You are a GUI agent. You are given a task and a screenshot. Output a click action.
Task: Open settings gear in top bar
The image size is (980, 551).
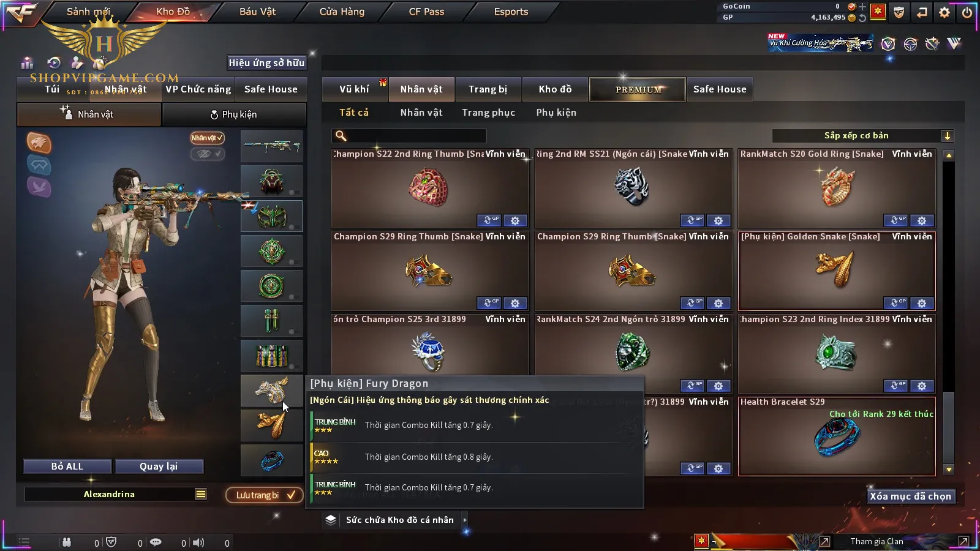pos(944,12)
